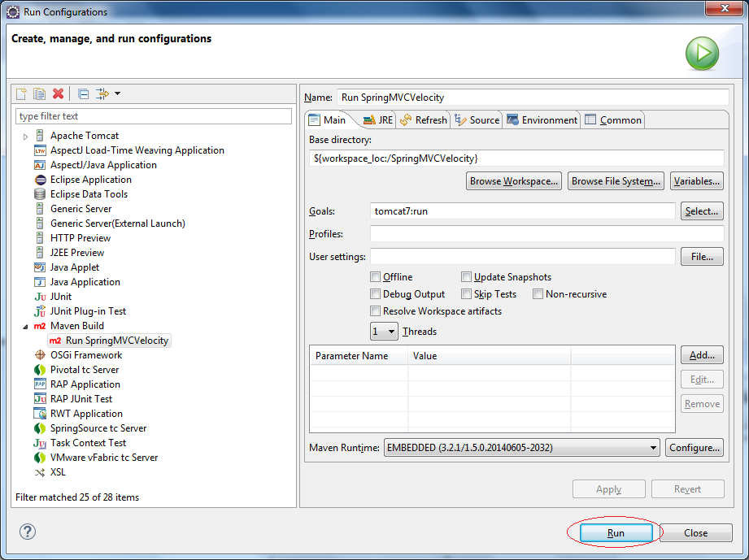
Task: Click the green run arrow icon
Action: (702, 54)
